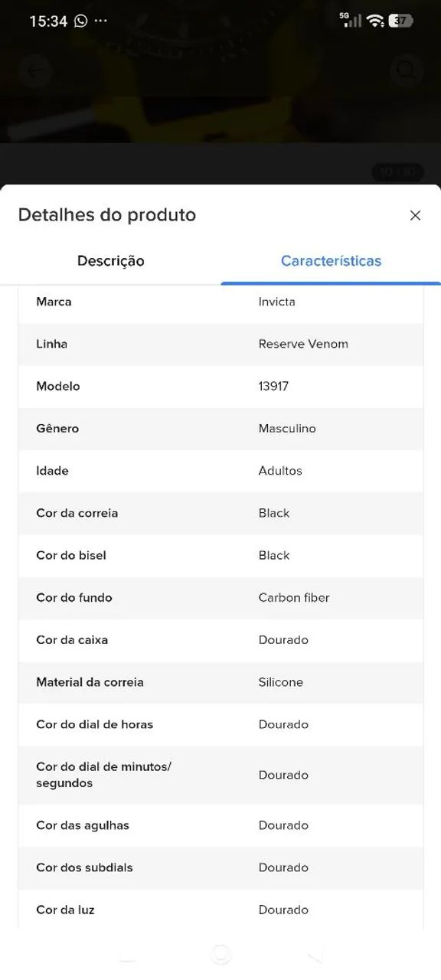Select the Modelo value 13917
Viewport: 441px width, 980px height.
coord(273,386)
